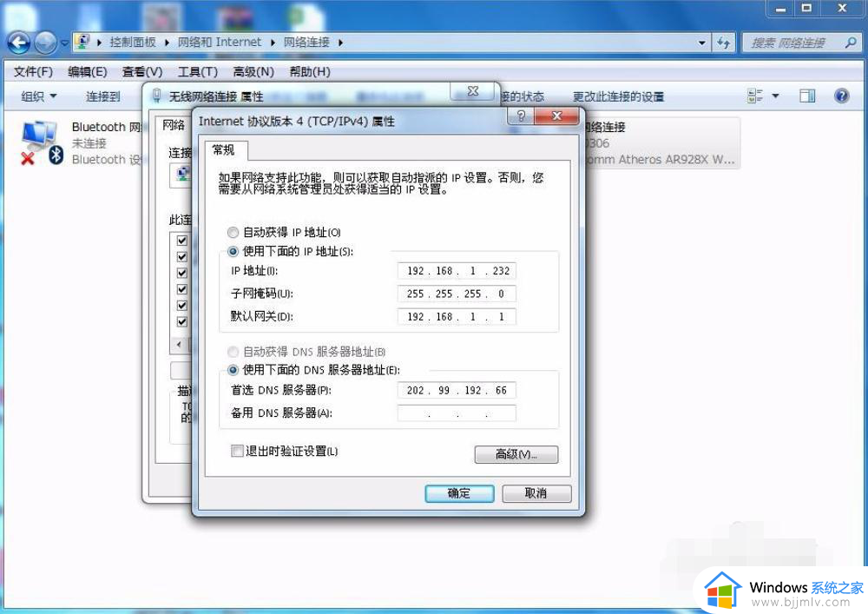Select 控制面板 in the address breadcrumb

133,42
